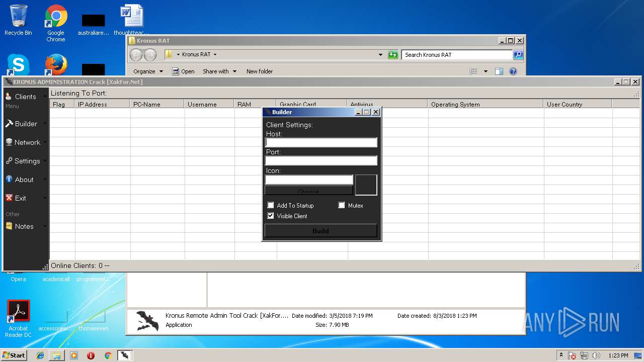Click the Search Kronus RAT field
The image size is (644, 362).
[457, 55]
